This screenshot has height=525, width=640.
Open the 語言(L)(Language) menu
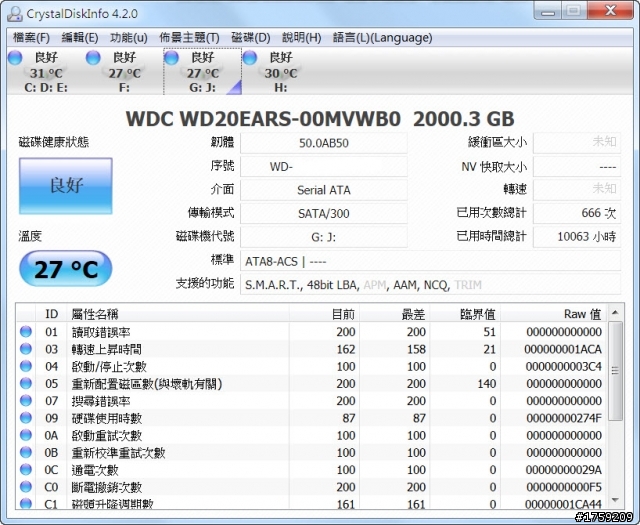pos(382,38)
